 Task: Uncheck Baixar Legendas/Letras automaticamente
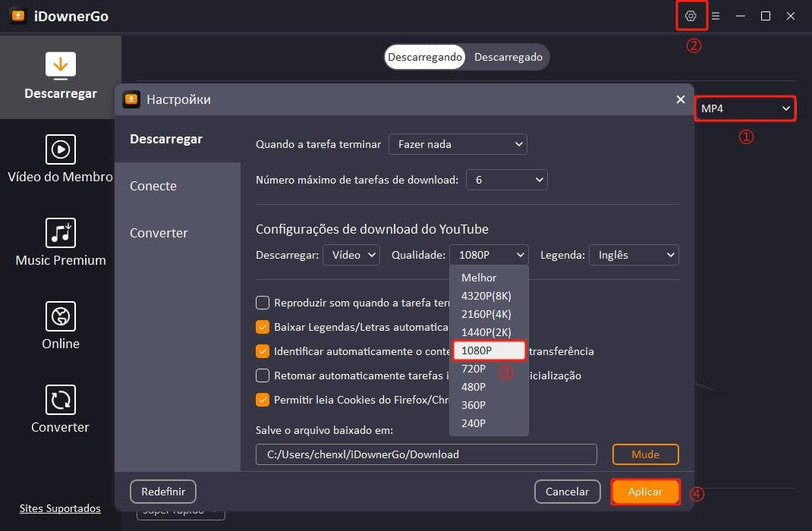pyautogui.click(x=263, y=327)
